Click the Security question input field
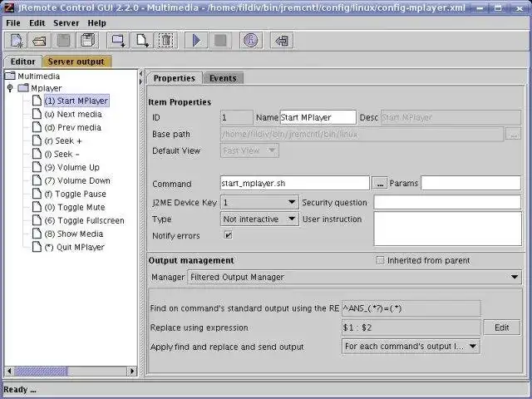 coord(447,202)
